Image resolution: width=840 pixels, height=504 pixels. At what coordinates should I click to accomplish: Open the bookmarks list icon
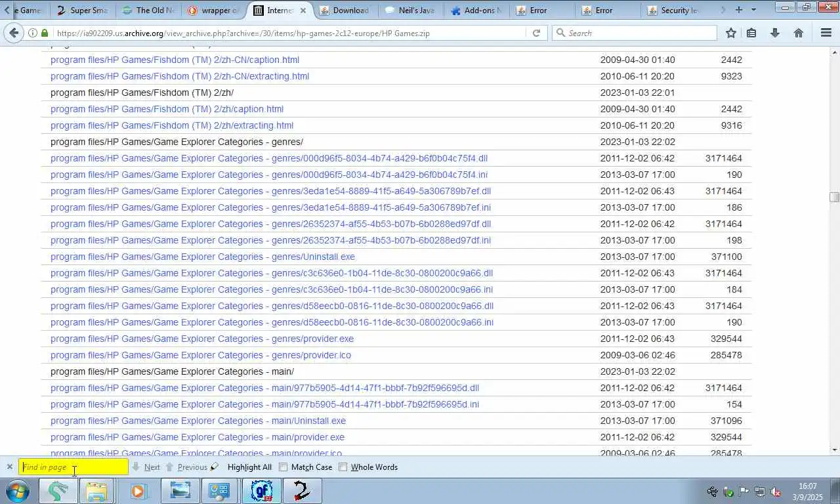[x=751, y=33]
